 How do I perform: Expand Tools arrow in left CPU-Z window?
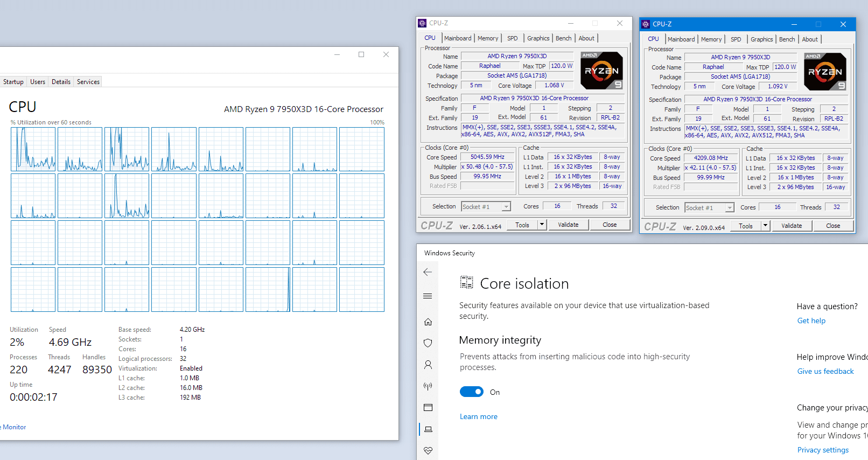pos(542,225)
